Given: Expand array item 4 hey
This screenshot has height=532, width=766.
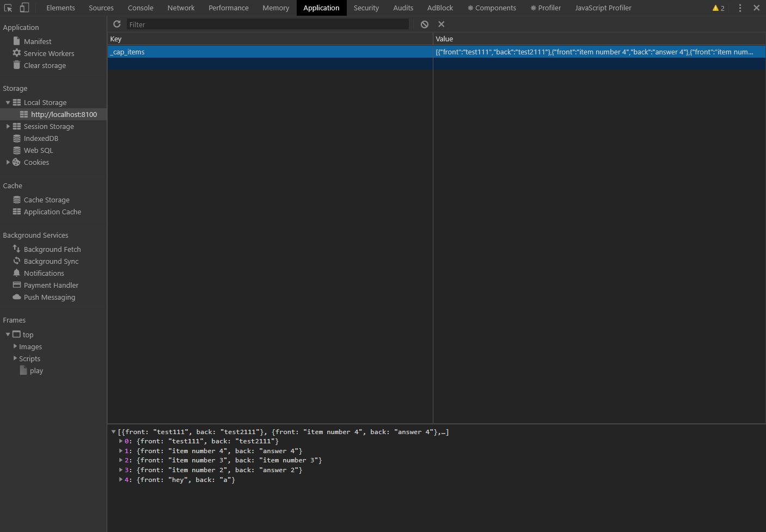Looking at the screenshot, I should 121,479.
